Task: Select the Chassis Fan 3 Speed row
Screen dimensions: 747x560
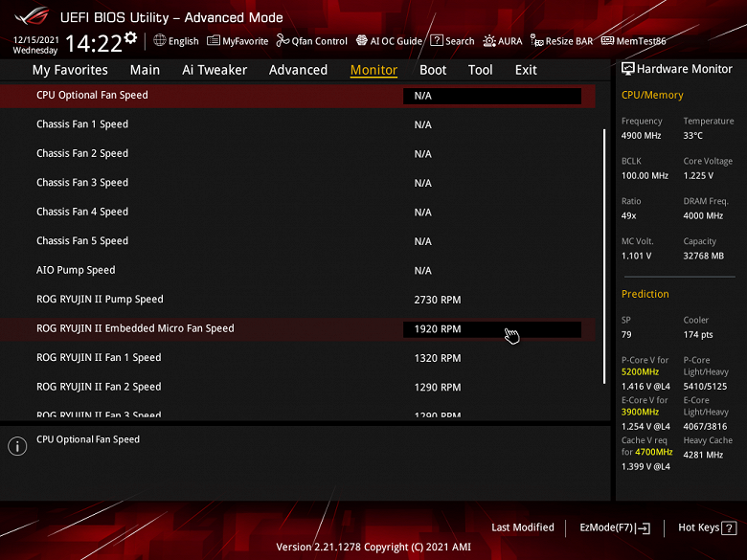Action: (298, 183)
